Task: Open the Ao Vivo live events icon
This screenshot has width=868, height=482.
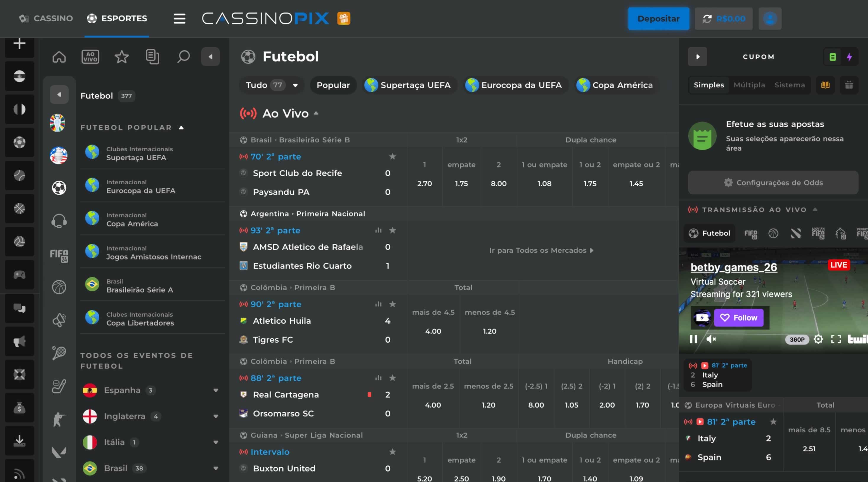Action: pos(90,56)
